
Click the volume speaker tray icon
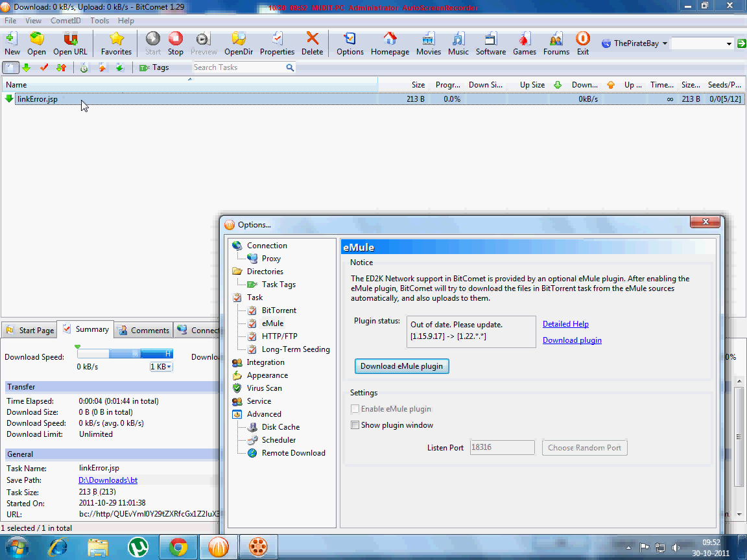[x=676, y=547]
